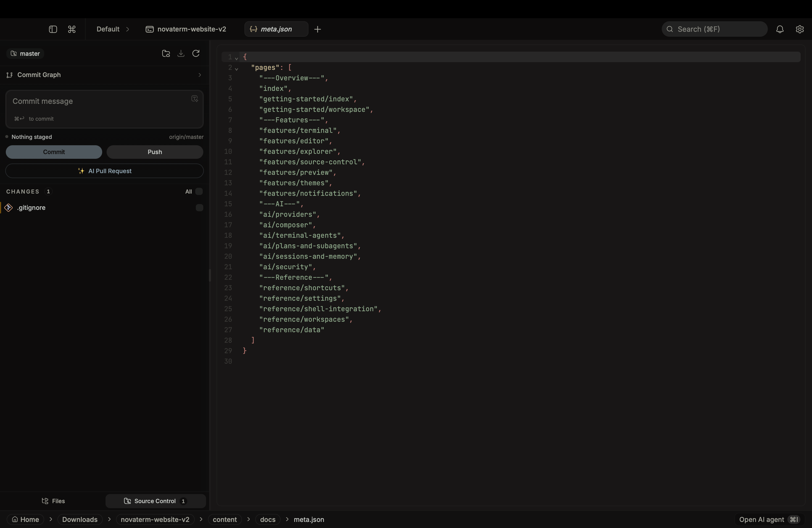Add a new tab with plus icon
The image size is (812, 528).
tap(318, 29)
